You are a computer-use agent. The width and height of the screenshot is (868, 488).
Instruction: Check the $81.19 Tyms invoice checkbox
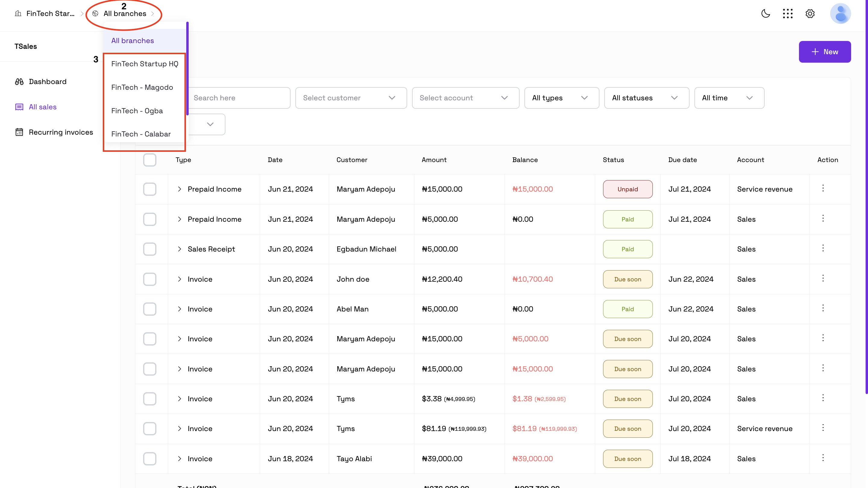point(149,429)
